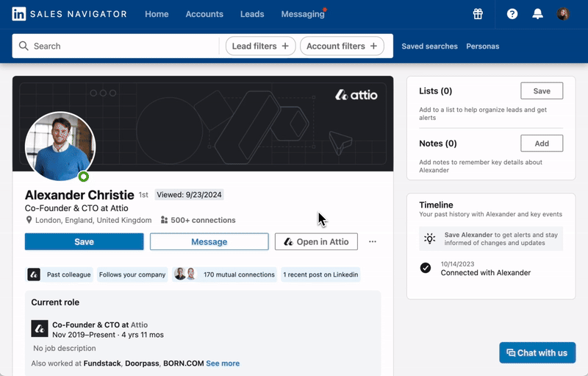Click the LinkedIn Sales Navigator logo
Screen dimensions: 588x376
tap(70, 14)
